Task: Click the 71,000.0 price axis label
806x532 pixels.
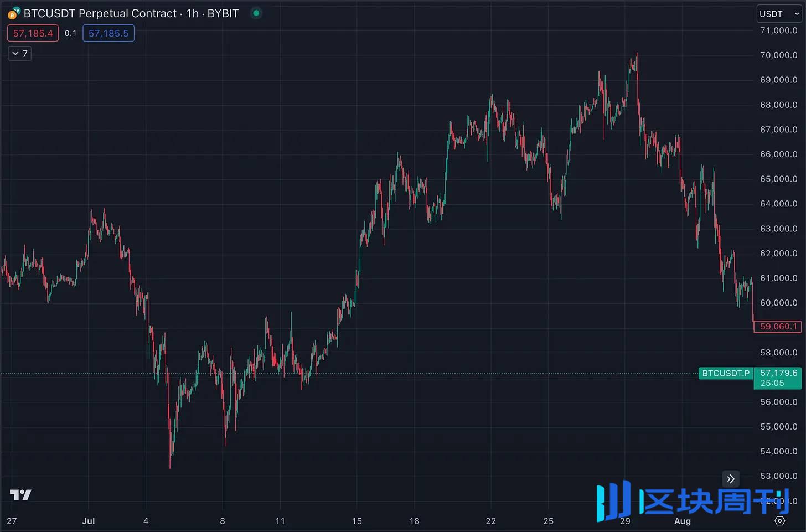Action: (x=778, y=30)
